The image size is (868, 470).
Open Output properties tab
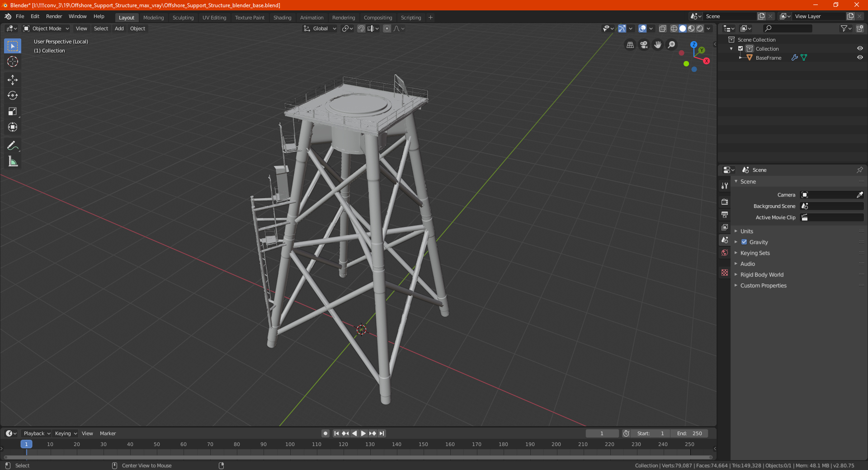(x=725, y=214)
